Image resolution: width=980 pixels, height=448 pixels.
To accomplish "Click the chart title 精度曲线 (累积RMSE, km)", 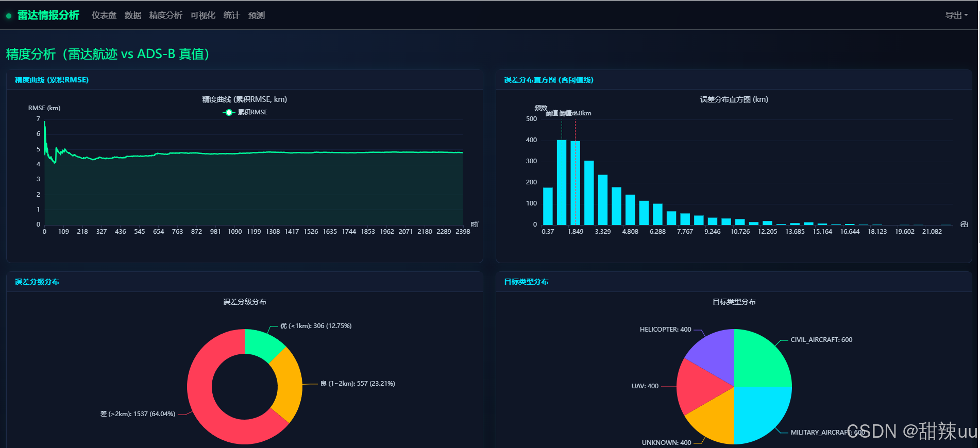I will coord(245,99).
